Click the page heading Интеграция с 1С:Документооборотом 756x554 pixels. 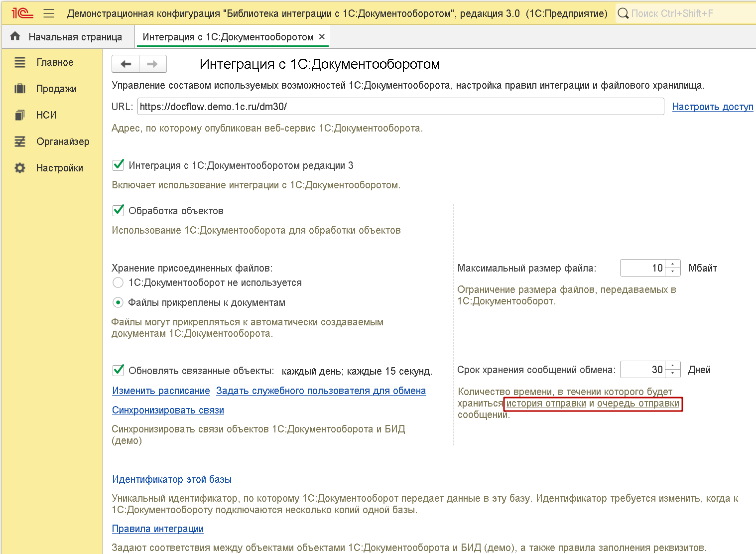320,64
